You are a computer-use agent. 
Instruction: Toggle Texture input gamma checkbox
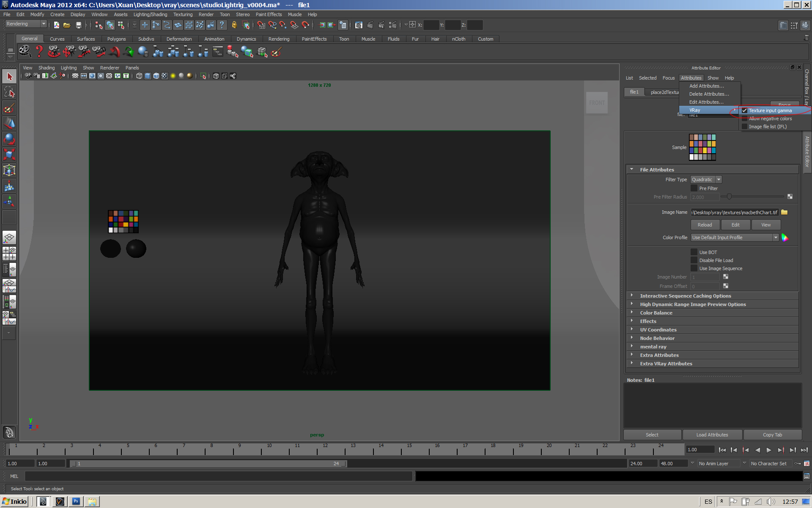[744, 110]
